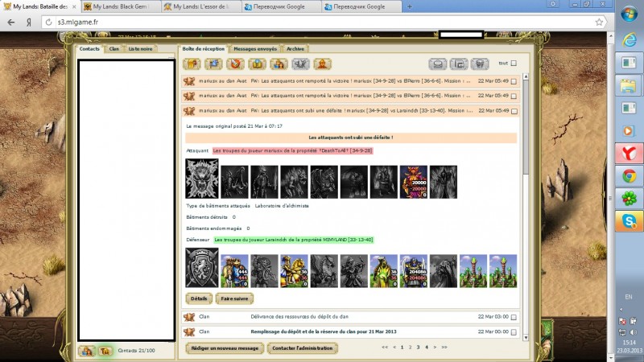Click the first filter icon in message toolbar
This screenshot has height=362, width=644.
click(193, 64)
